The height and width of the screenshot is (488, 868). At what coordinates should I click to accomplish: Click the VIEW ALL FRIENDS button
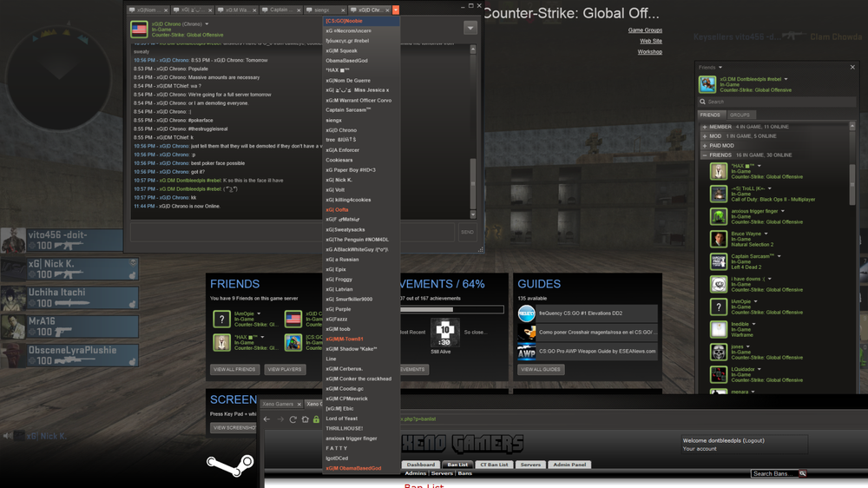tap(234, 369)
